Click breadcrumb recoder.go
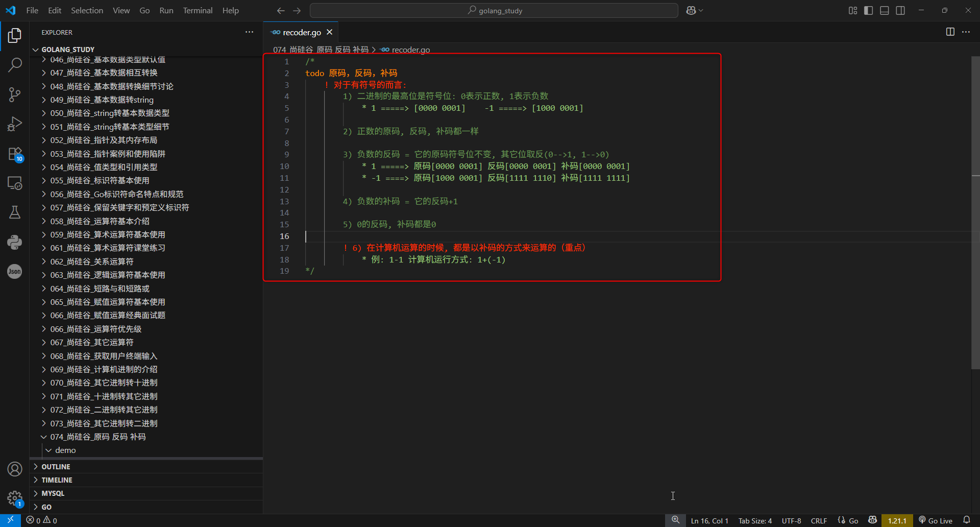Viewport: 980px width, 527px height. [406, 50]
